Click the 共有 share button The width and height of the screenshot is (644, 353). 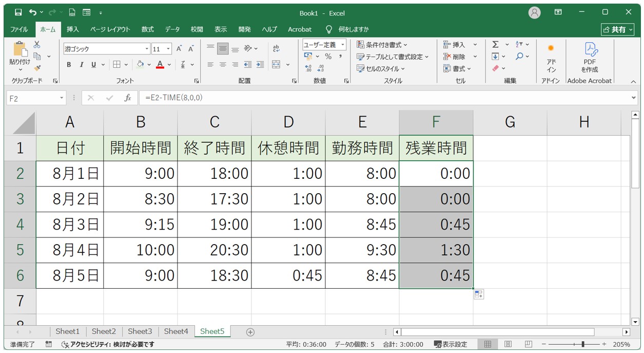pyautogui.click(x=618, y=30)
